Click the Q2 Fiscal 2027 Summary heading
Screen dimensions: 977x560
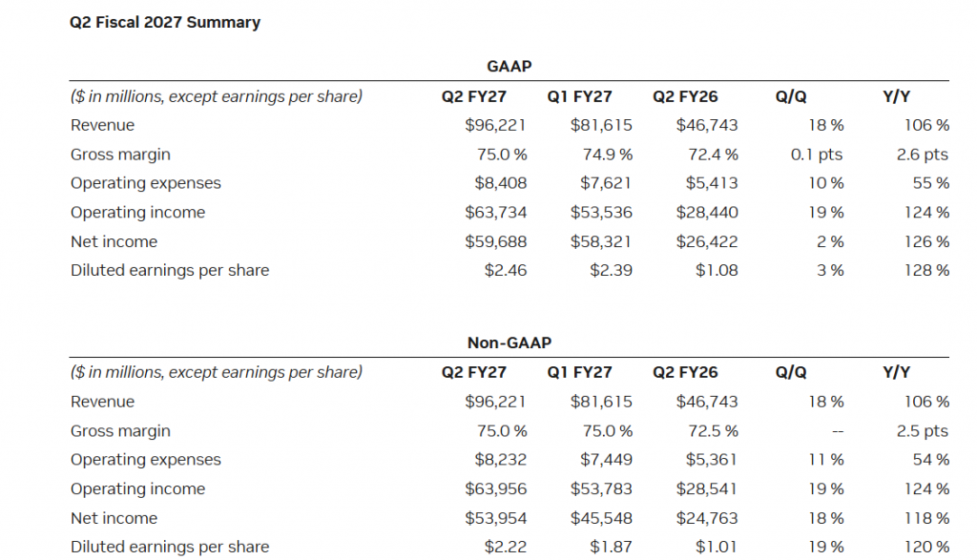tap(165, 23)
